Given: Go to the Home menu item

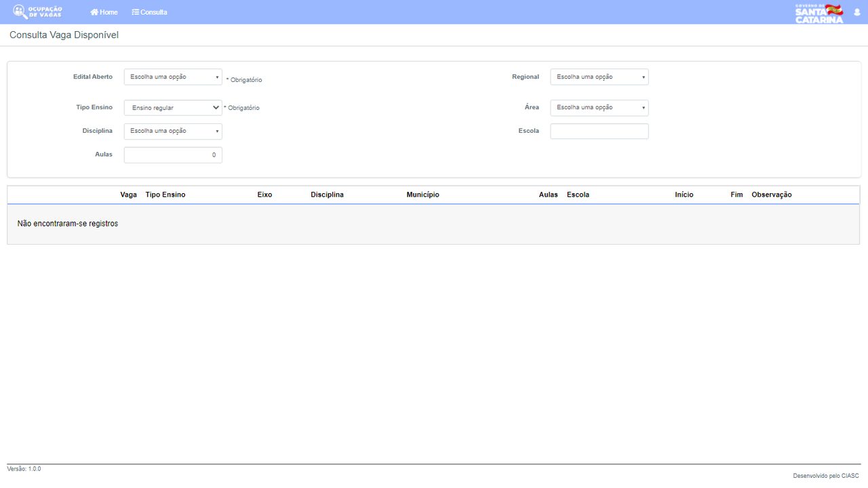Looking at the screenshot, I should pyautogui.click(x=104, y=12).
